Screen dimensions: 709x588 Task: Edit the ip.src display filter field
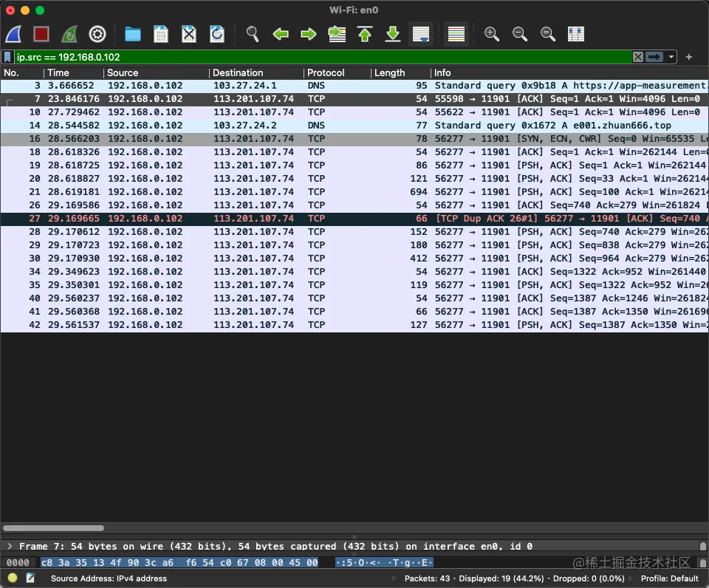pyautogui.click(x=323, y=57)
